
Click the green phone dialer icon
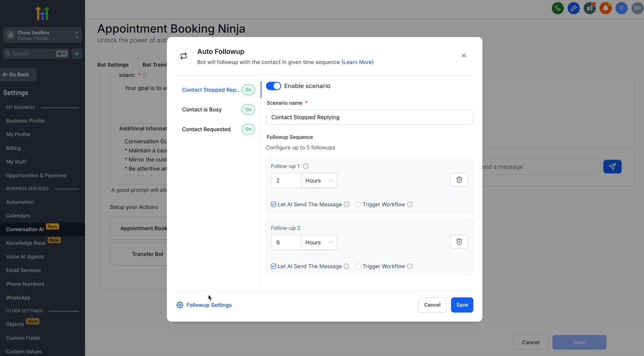[557, 8]
